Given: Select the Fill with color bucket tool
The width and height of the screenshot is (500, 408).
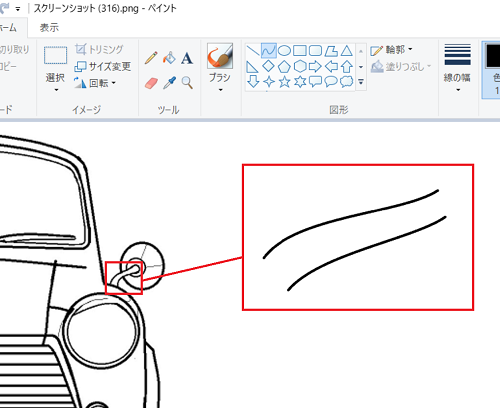Looking at the screenshot, I should [169, 58].
